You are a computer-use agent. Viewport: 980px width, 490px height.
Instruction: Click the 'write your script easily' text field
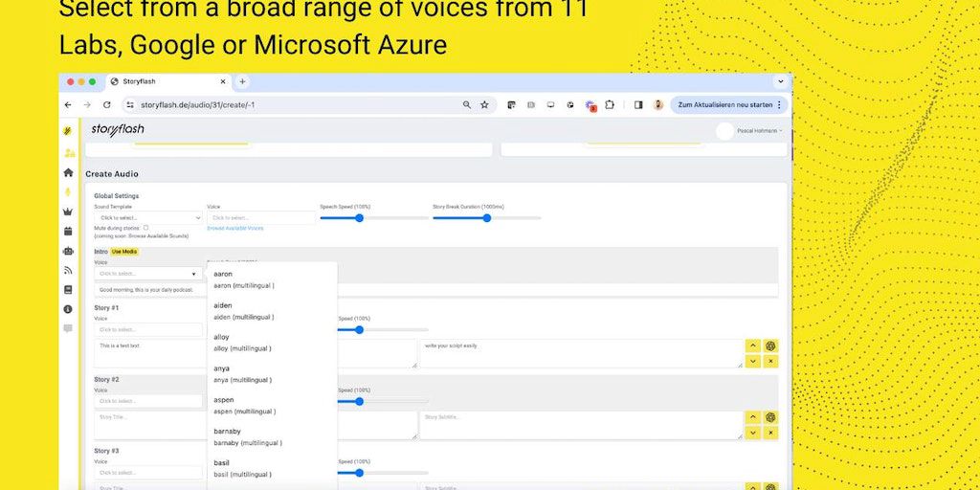581,352
